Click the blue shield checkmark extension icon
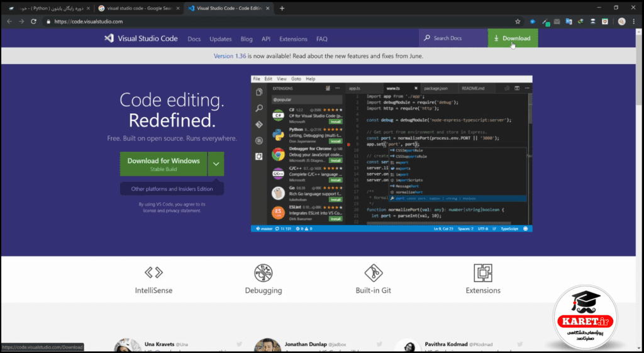The width and height of the screenshot is (644, 353). pyautogui.click(x=533, y=21)
